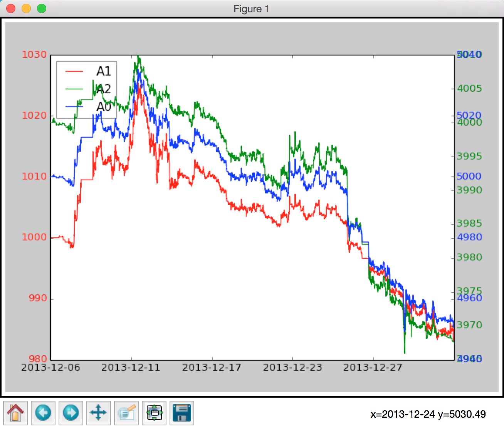The width and height of the screenshot is (504, 430).
Task: Maximize the Figure 1 window
Action: pyautogui.click(x=42, y=8)
